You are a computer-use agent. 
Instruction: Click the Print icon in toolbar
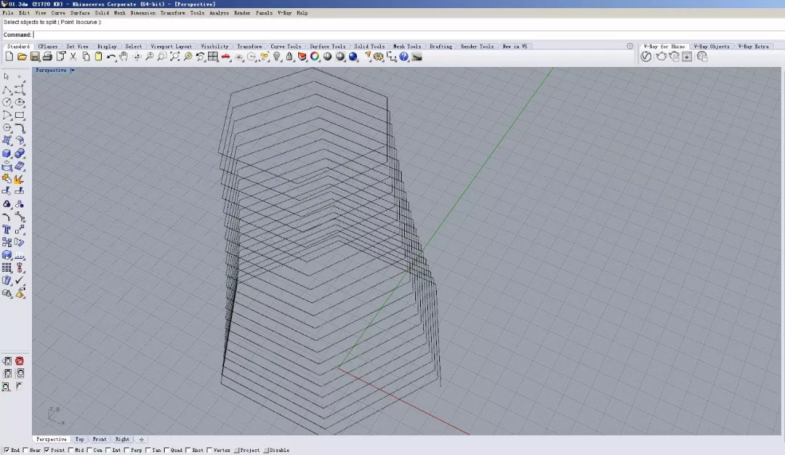click(x=48, y=57)
